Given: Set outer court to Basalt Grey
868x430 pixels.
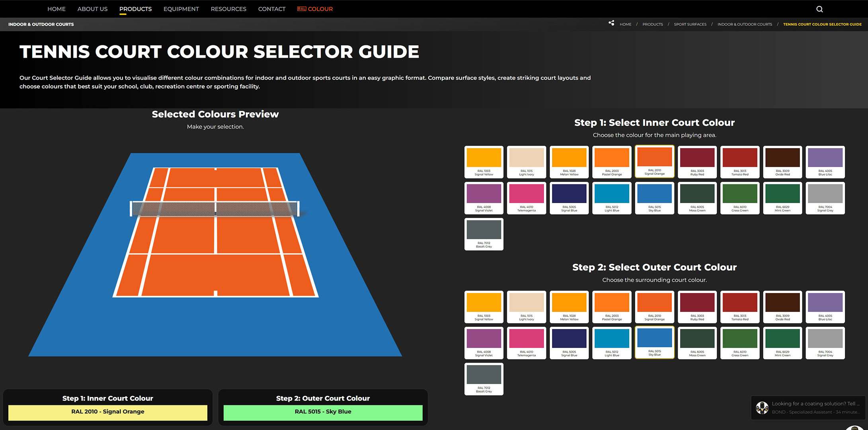Looking at the screenshot, I should [x=484, y=379].
